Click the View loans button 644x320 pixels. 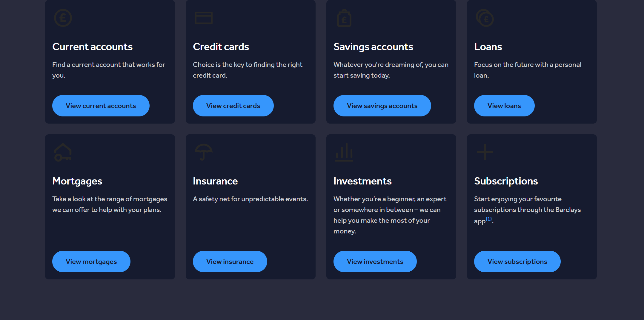(x=504, y=106)
